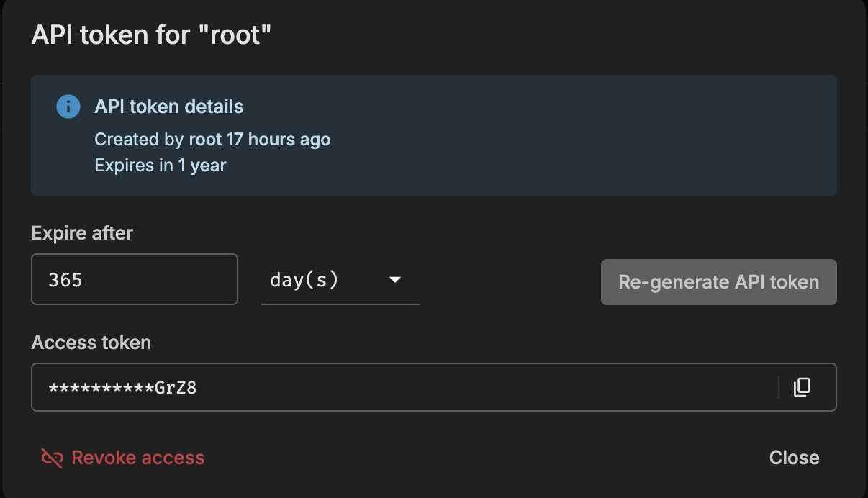This screenshot has width=868, height=498.
Task: Click the Expire after label
Action: [x=81, y=232]
